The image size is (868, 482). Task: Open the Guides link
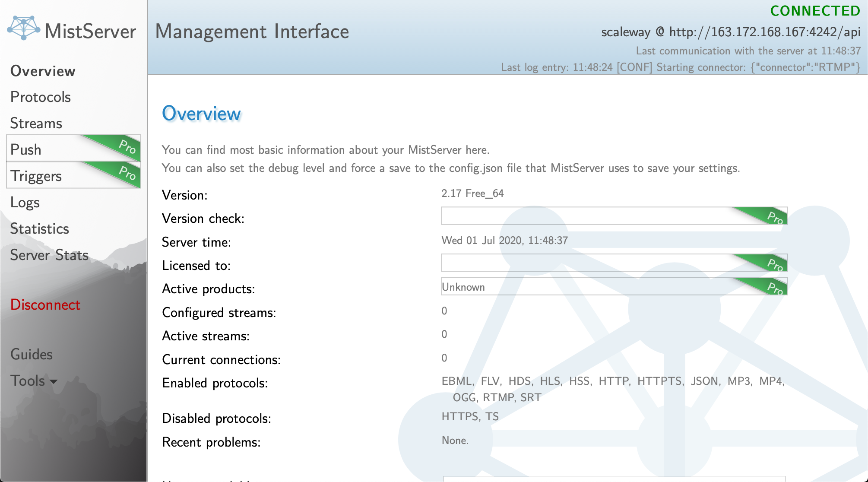32,355
